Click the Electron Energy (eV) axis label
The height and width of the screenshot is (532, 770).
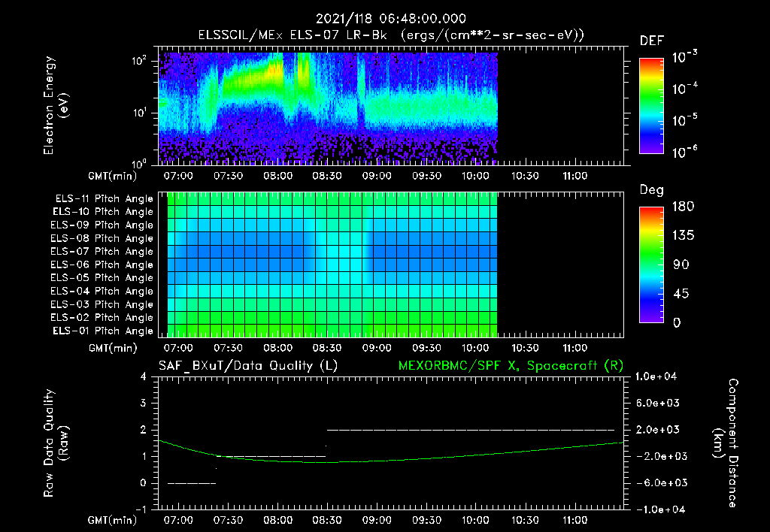[x=56, y=105]
